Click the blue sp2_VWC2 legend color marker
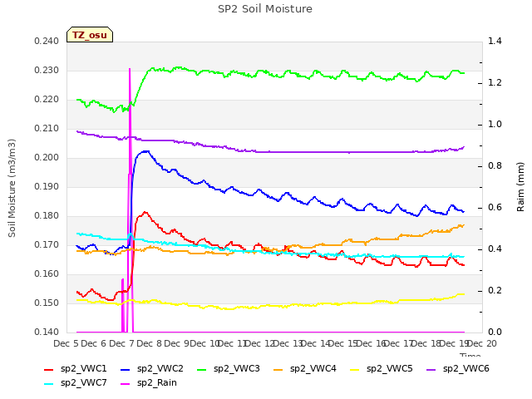Viewport: 532px width, 399px height. (x=126, y=370)
